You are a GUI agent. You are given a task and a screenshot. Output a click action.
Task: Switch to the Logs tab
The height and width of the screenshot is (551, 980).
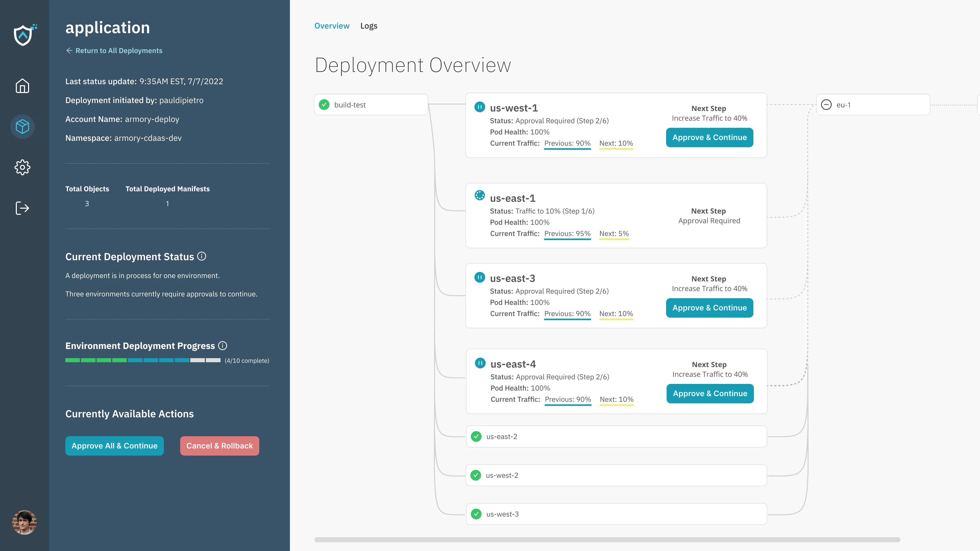point(369,26)
